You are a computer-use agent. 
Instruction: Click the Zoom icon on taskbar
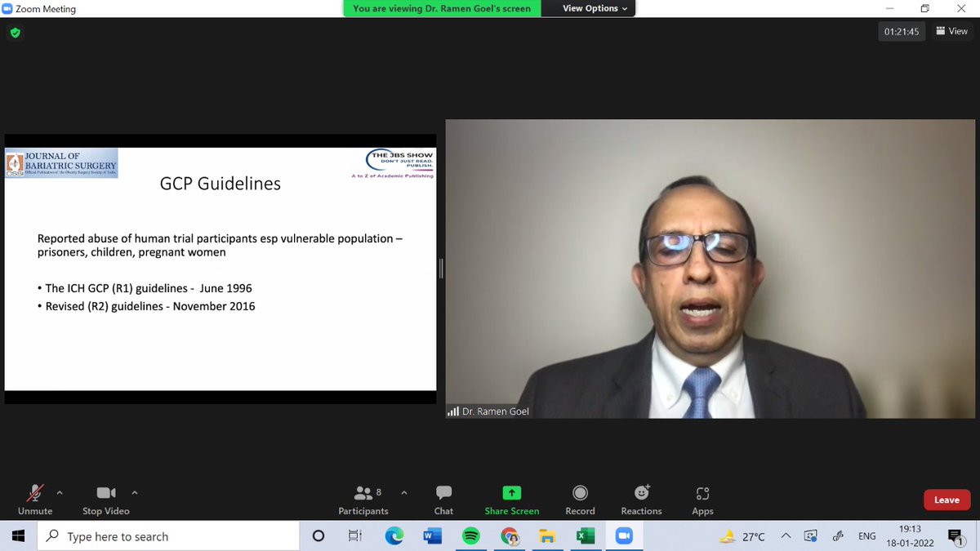(x=624, y=536)
